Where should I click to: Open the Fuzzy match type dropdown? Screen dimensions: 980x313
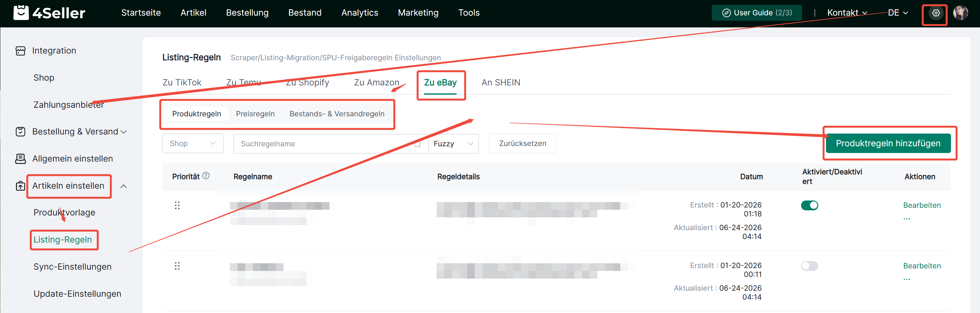pos(453,143)
